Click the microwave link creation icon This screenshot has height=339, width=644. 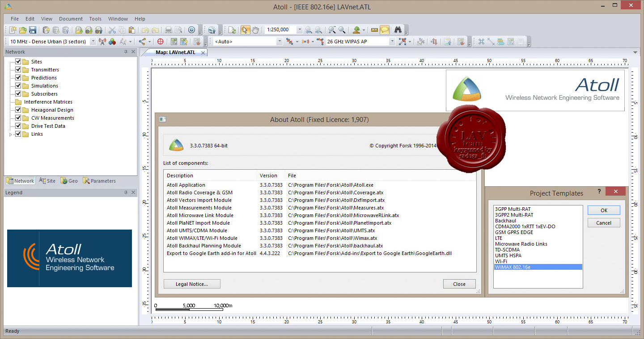289,42
